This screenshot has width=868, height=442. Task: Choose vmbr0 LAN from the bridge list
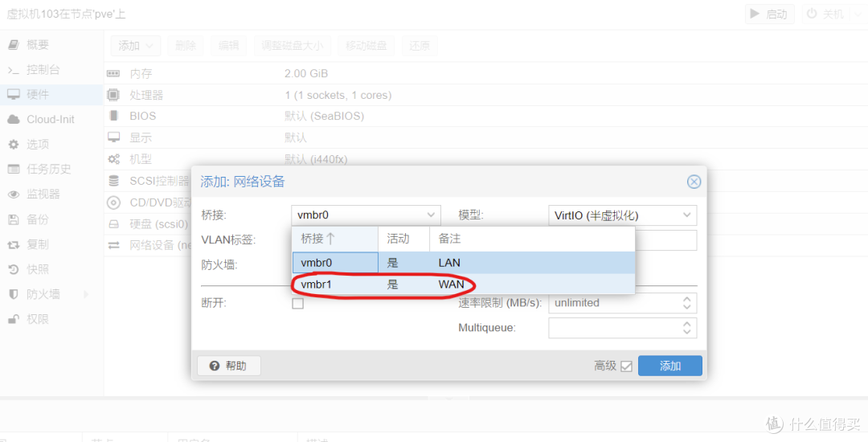click(464, 263)
